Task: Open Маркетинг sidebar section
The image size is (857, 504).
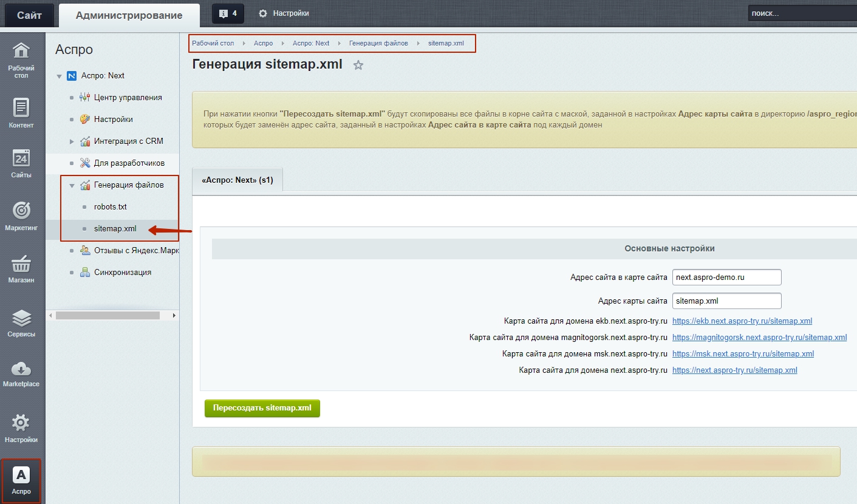Action: (21, 216)
